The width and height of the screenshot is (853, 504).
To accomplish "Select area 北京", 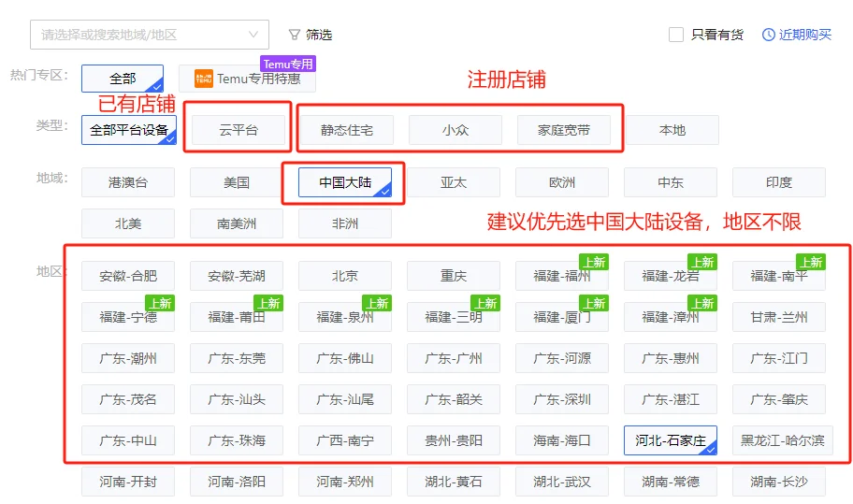I will 345,276.
